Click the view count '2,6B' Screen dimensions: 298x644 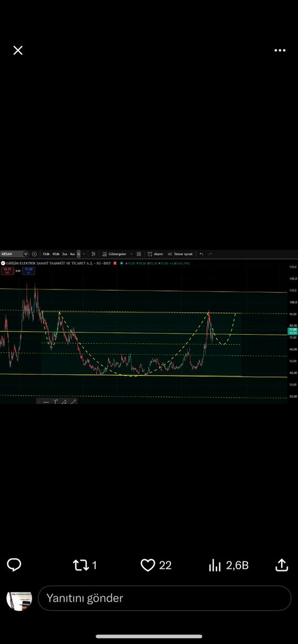(237, 566)
